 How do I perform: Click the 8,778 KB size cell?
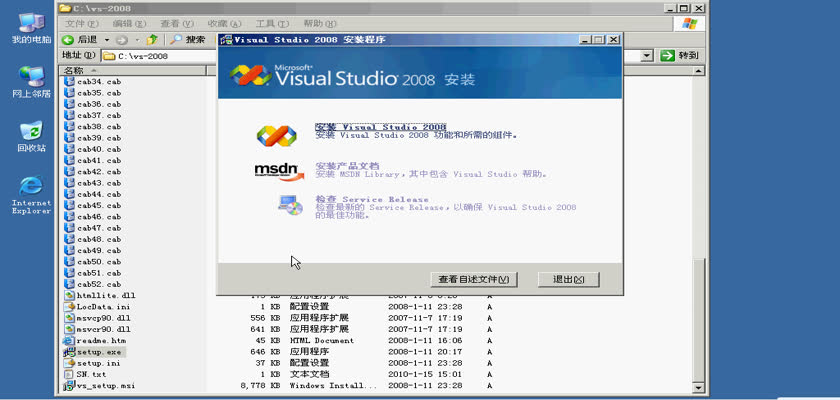pyautogui.click(x=260, y=386)
